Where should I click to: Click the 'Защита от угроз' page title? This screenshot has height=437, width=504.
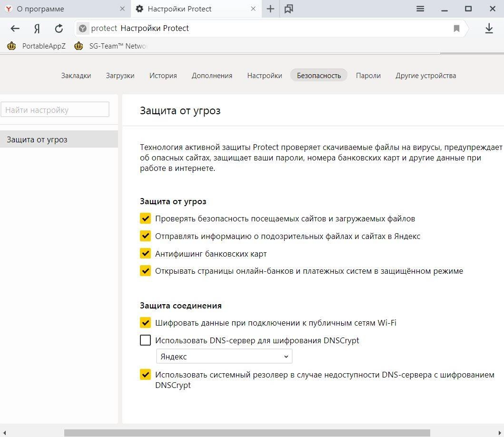[180, 110]
